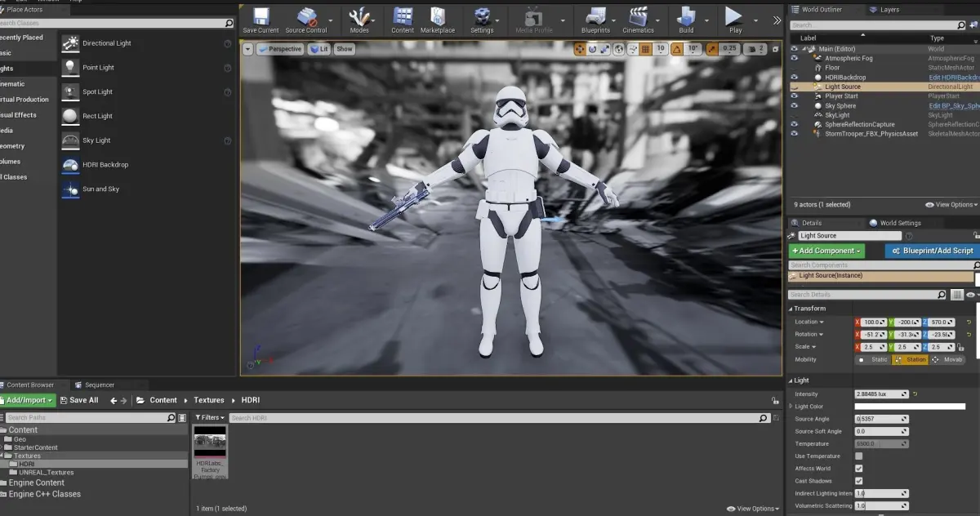Viewport: 980px width, 516px height.
Task: Open Source Control from the toolbar
Action: pos(306,17)
